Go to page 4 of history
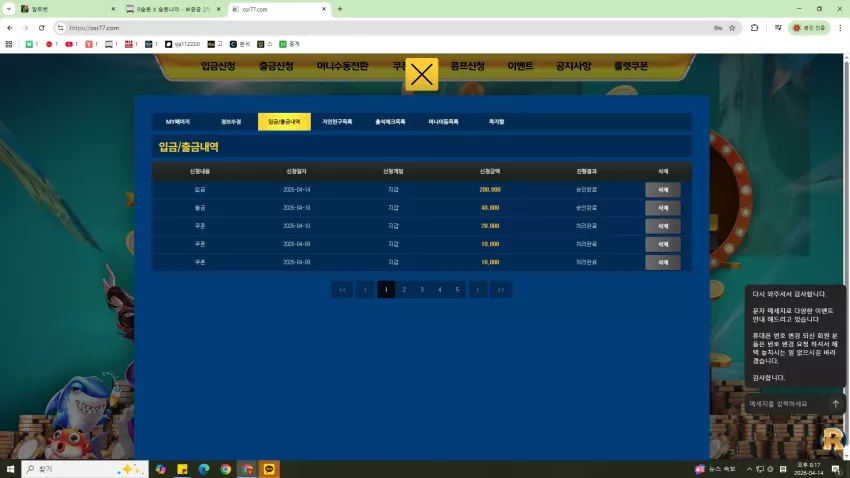This screenshot has height=478, width=850. [x=440, y=289]
